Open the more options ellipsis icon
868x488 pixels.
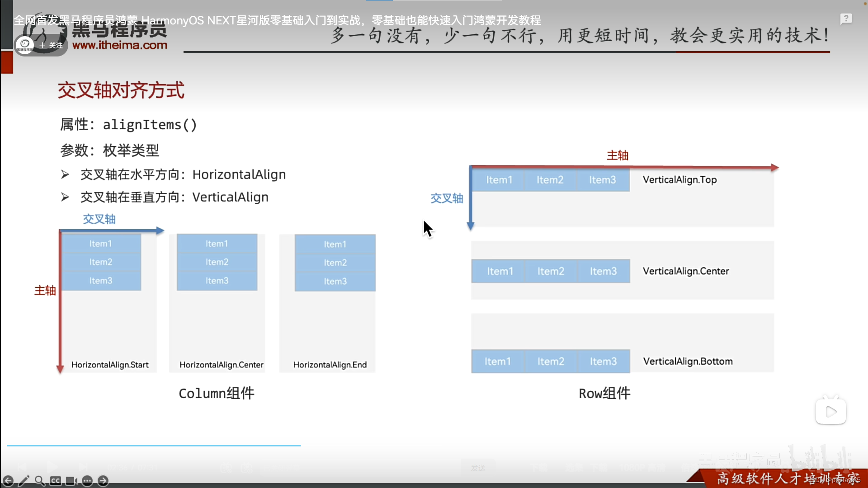[87, 481]
